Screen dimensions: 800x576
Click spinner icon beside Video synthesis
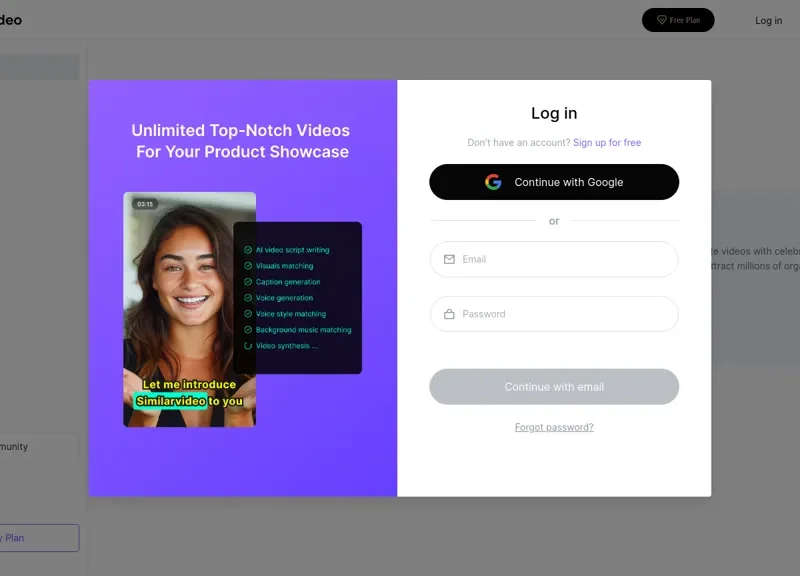248,346
